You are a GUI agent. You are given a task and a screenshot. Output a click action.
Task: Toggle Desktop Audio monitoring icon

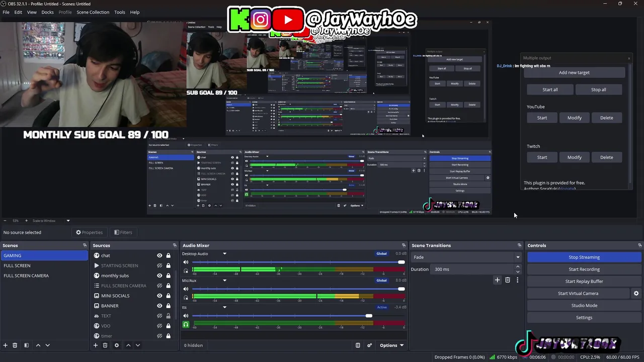pyautogui.click(x=186, y=271)
